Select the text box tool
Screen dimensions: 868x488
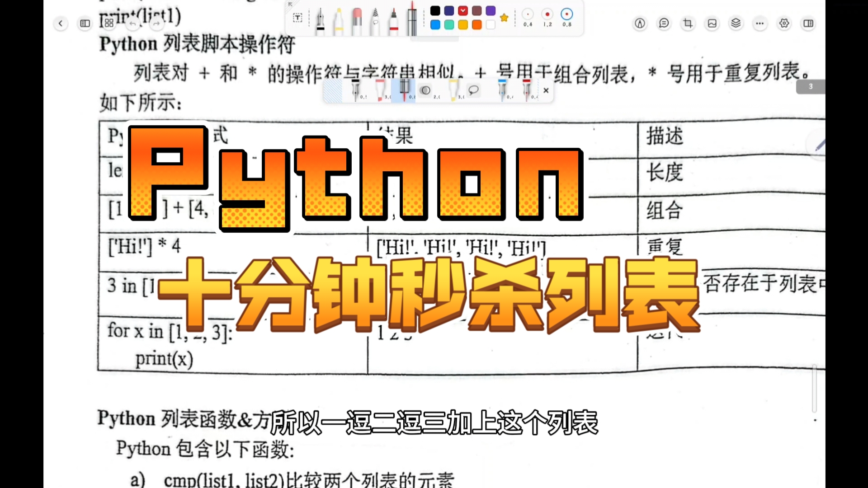click(297, 18)
